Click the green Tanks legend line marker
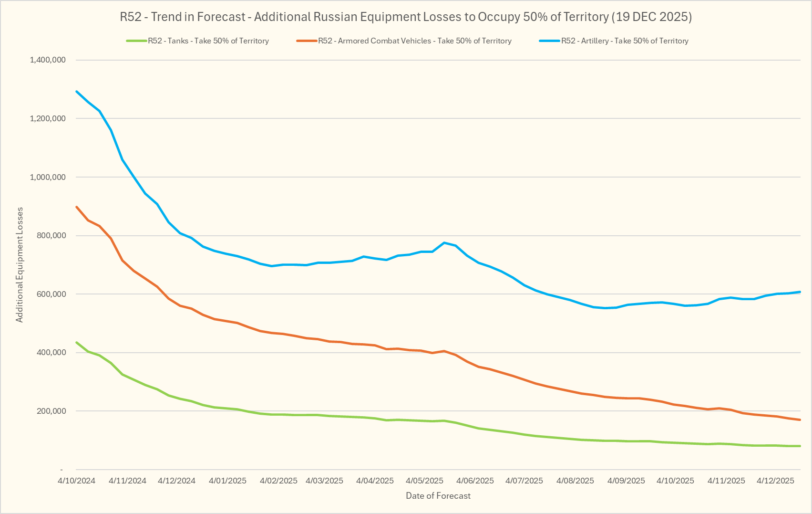812x514 pixels. 136,41
